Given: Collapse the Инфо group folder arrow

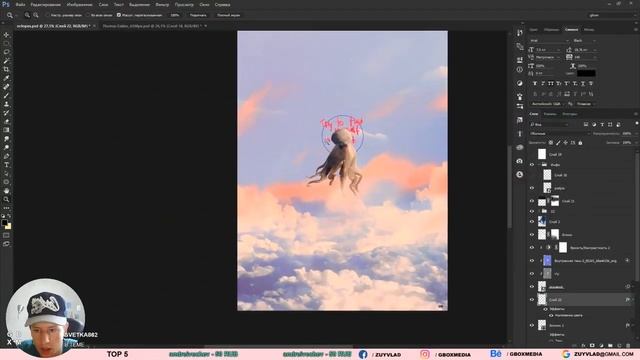Looking at the screenshot, I should (539, 165).
